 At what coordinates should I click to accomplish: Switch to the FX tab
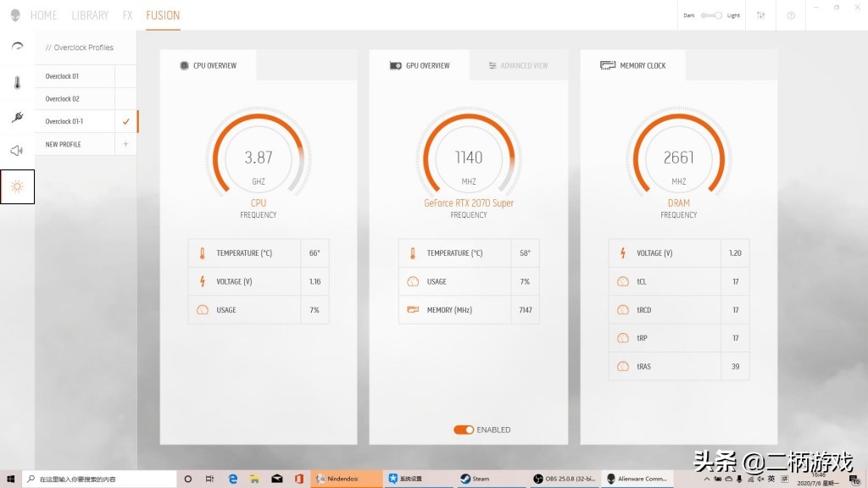(127, 15)
